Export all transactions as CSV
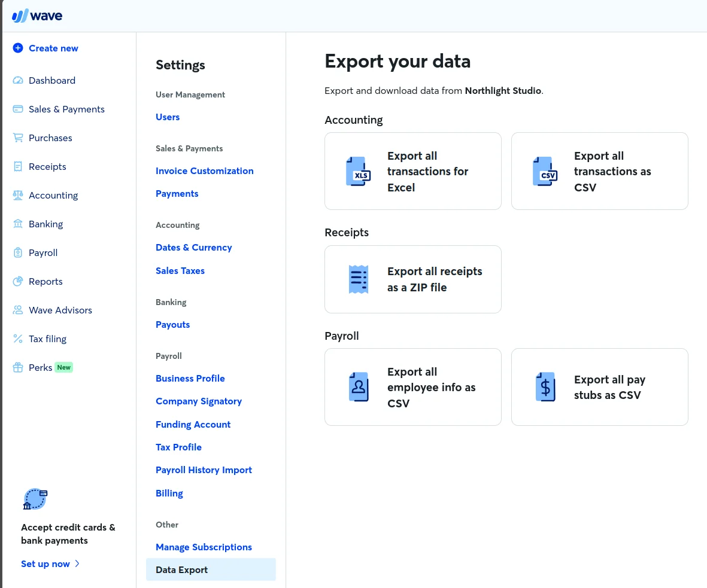This screenshot has height=588, width=707. (600, 171)
